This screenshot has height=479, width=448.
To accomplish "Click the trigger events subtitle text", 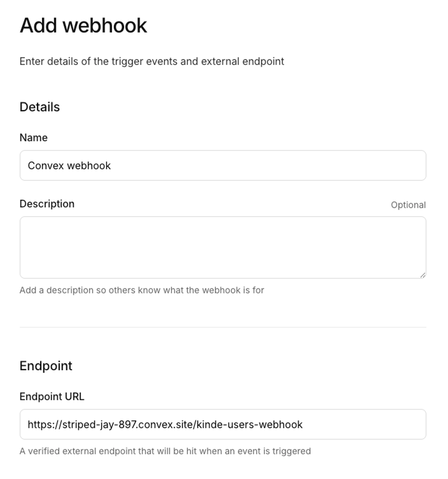I will pyautogui.click(x=152, y=61).
